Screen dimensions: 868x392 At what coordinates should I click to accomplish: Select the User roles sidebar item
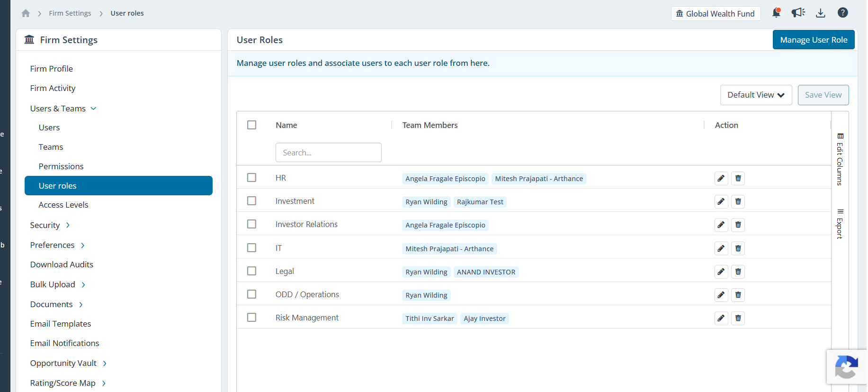point(118,185)
